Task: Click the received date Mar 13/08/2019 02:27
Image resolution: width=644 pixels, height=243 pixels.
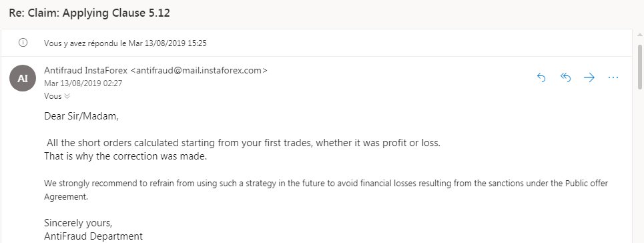Action: coord(83,83)
